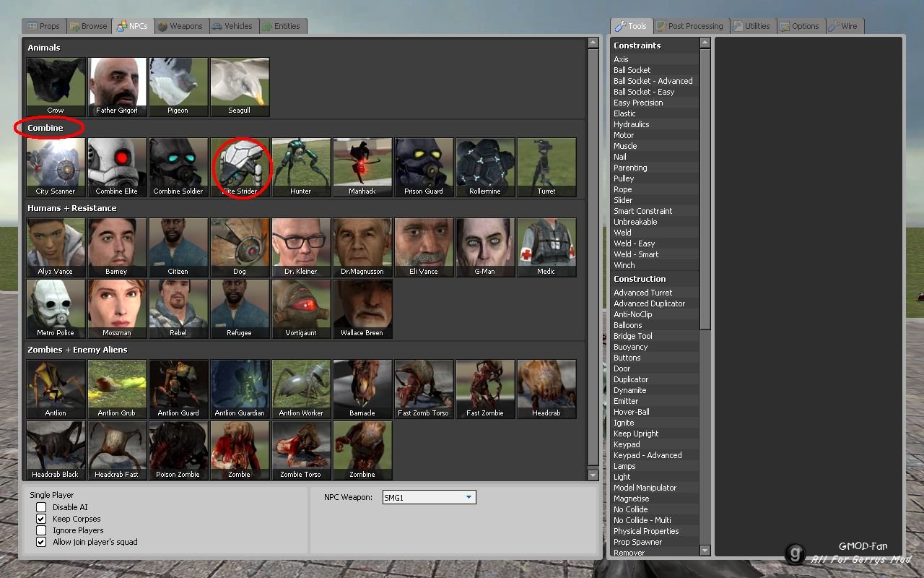Click the Mossman NPC icon
924x578 pixels.
pyautogui.click(x=117, y=309)
